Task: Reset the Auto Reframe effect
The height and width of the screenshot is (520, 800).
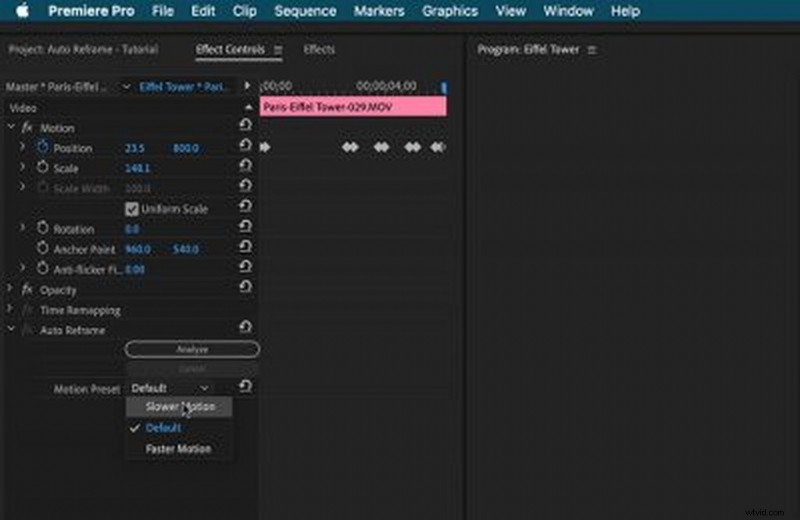Action: click(245, 326)
